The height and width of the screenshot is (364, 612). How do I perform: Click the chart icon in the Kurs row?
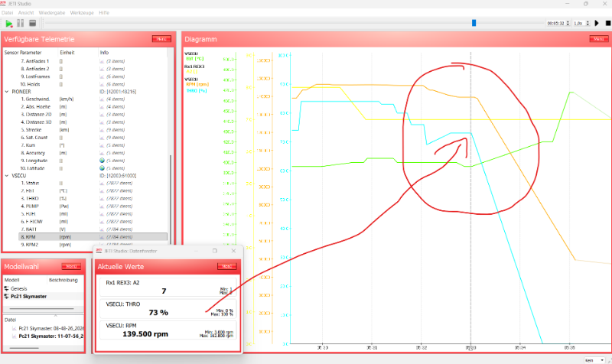click(x=102, y=145)
